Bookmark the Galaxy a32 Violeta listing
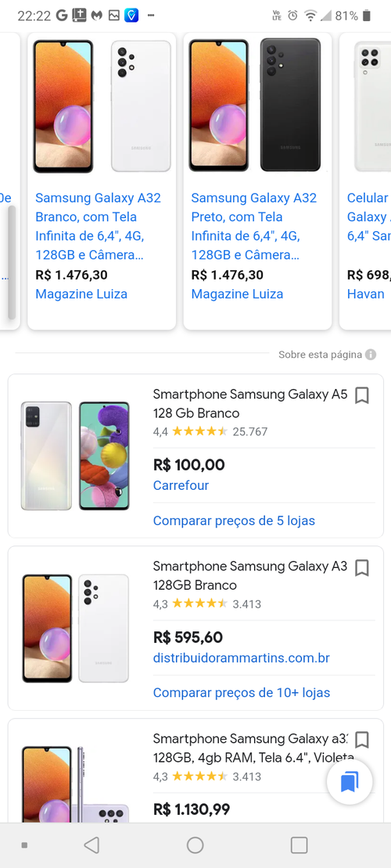 [x=361, y=740]
